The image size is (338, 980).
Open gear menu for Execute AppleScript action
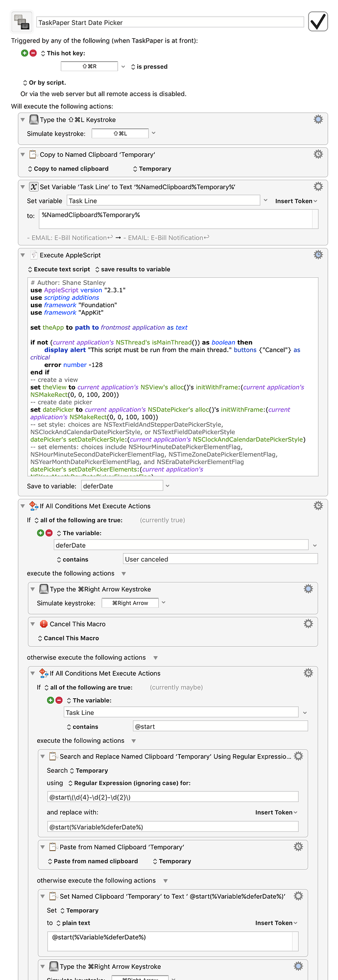coord(318,254)
